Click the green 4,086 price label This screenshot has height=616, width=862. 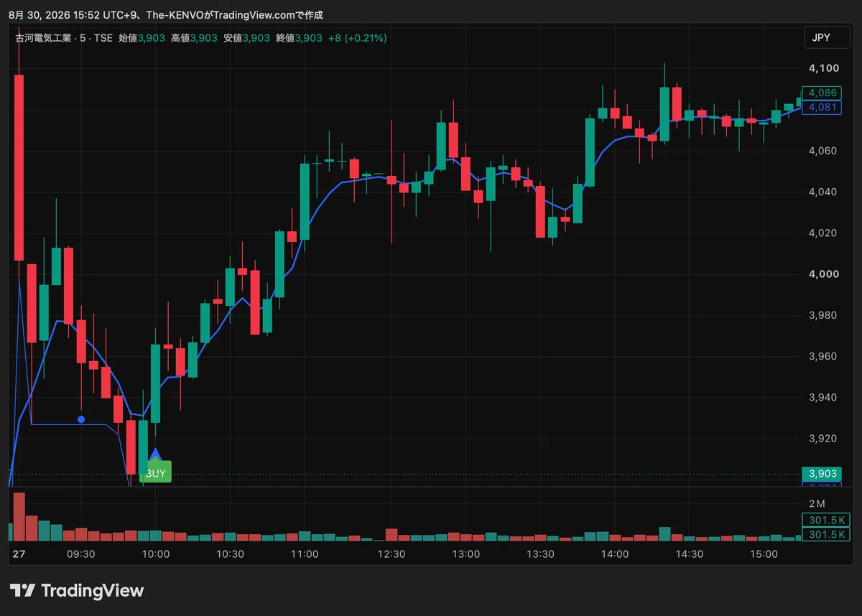822,93
